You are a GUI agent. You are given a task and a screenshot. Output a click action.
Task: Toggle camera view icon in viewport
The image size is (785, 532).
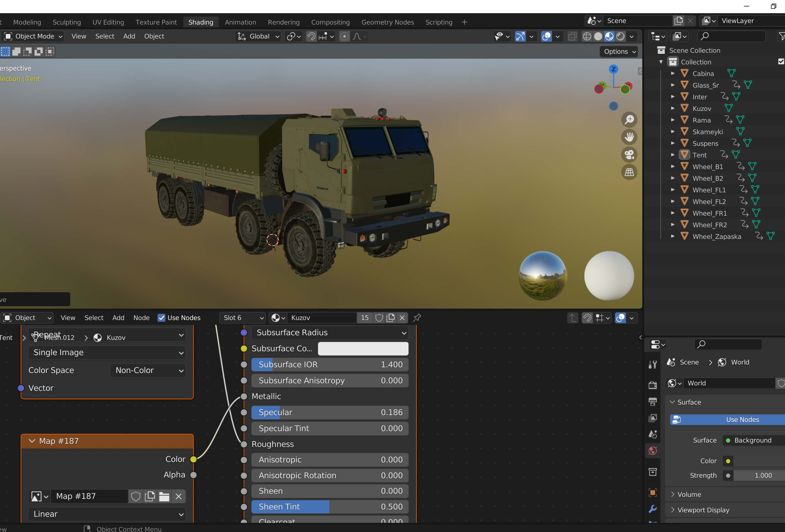[629, 155]
